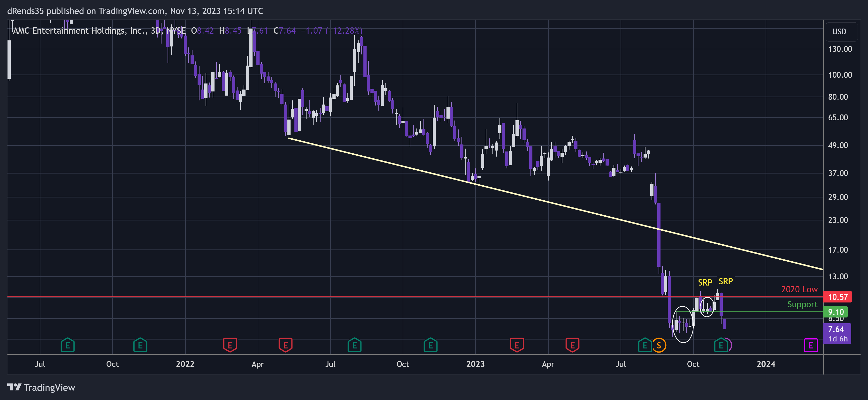Click the 100.00 price axis label
Viewport: 868px width, 400px height.
(x=840, y=75)
